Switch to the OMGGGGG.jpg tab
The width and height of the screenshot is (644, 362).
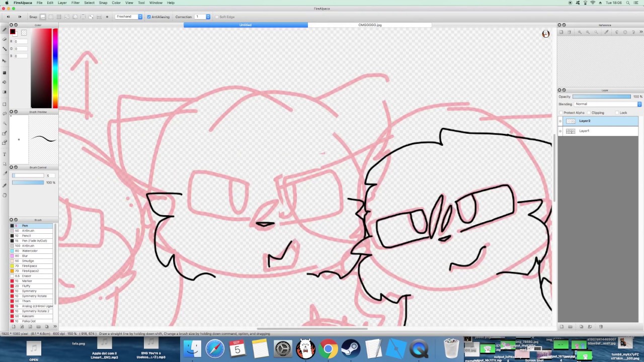[370, 25]
